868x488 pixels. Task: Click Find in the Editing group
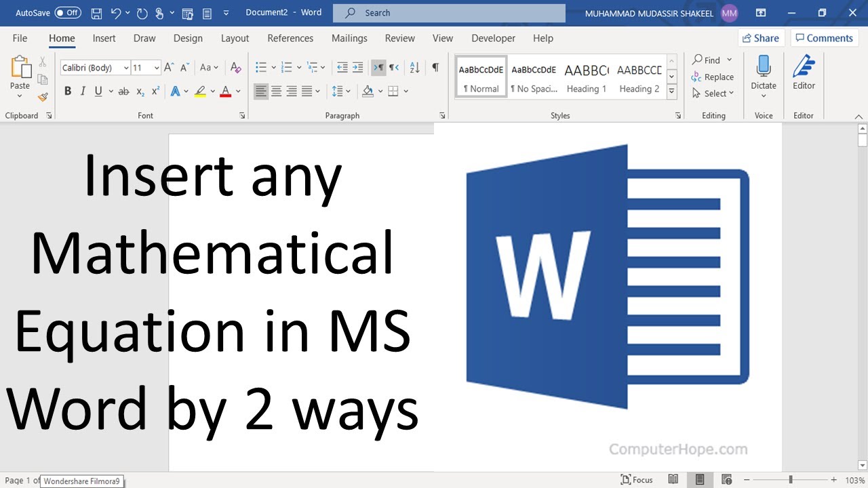tap(706, 60)
